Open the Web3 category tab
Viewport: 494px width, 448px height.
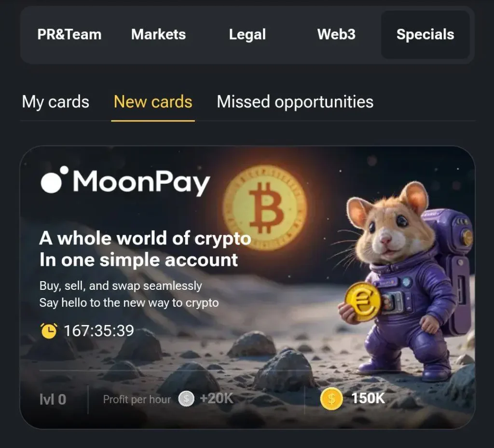336,35
